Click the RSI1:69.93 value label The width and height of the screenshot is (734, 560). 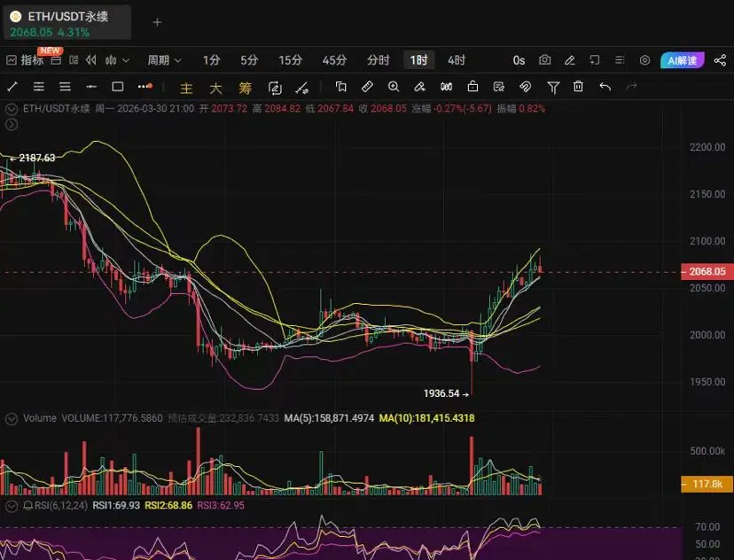tap(116, 506)
